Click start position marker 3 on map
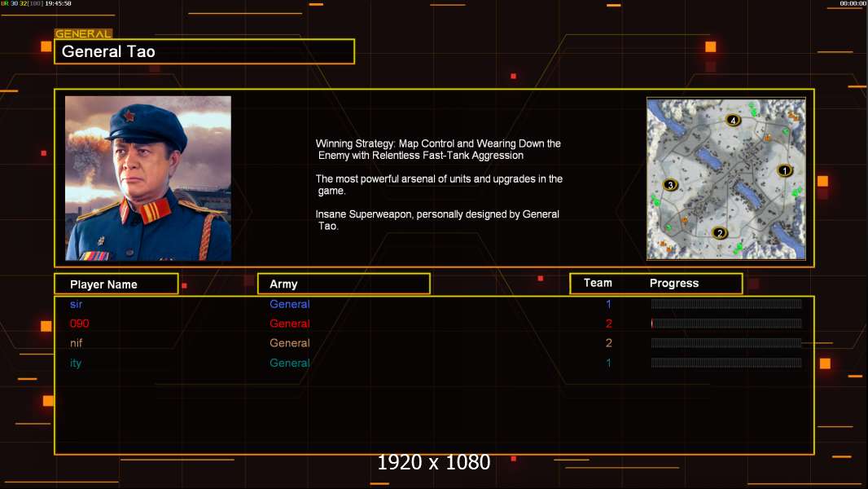 [670, 185]
